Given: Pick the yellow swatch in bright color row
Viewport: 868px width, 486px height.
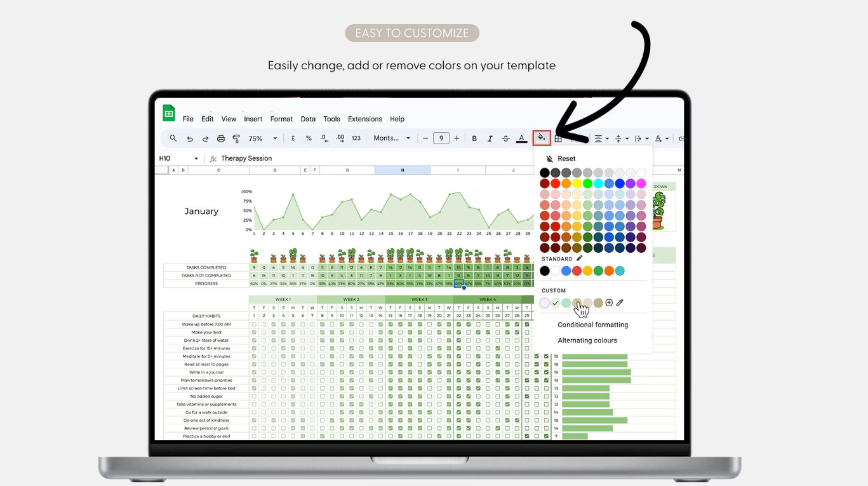Looking at the screenshot, I should pos(577,184).
